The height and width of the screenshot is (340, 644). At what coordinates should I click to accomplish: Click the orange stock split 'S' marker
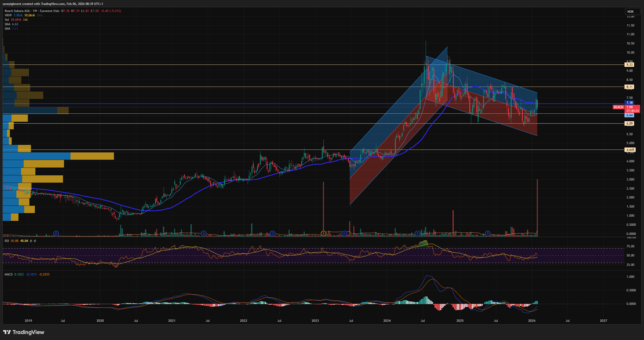click(x=323, y=233)
